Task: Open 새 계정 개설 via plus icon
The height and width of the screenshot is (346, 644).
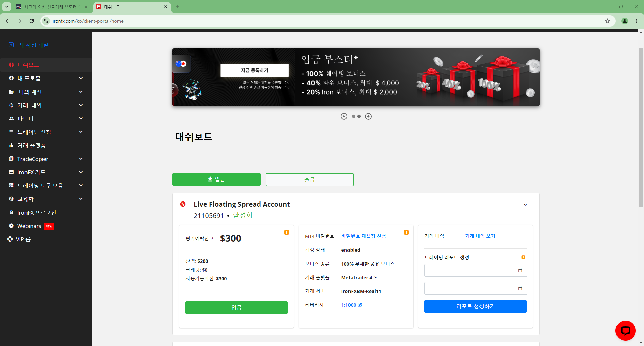Action: click(x=11, y=44)
